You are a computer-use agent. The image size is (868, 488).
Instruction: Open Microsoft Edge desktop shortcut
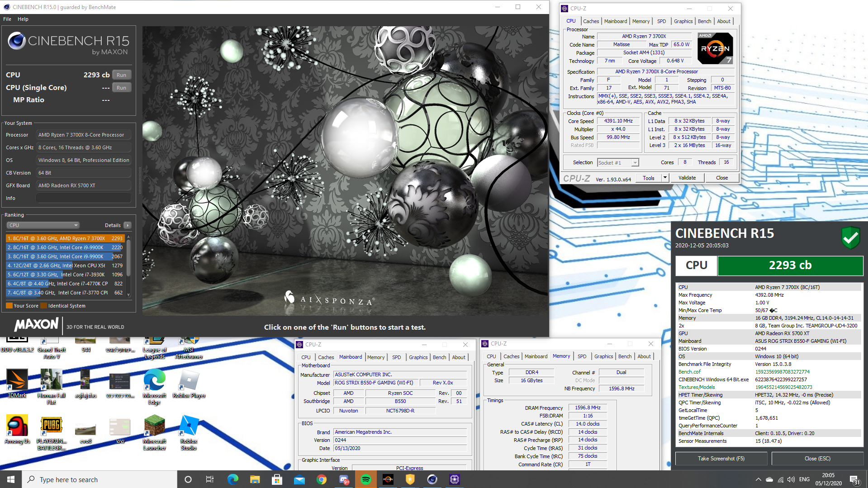tap(154, 387)
